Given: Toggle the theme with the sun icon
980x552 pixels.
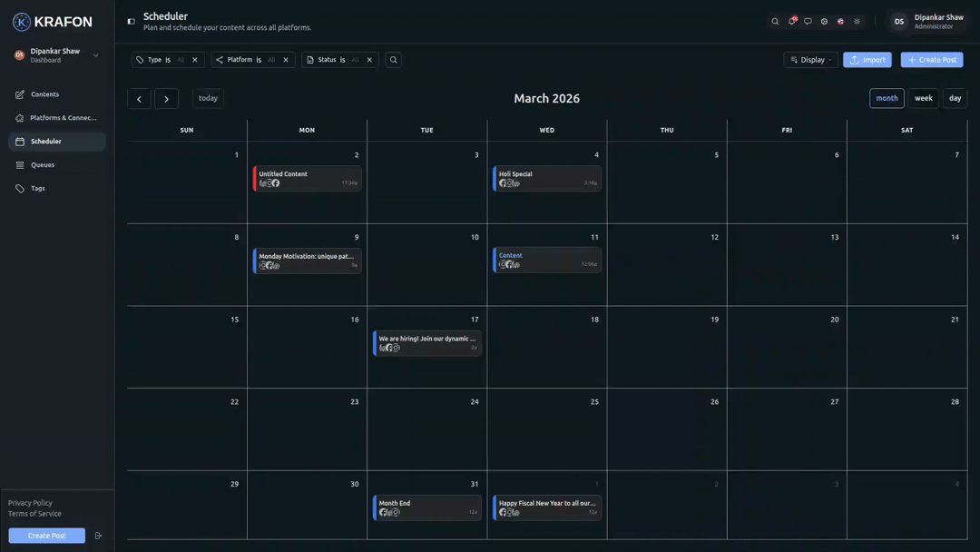Looking at the screenshot, I should 857,21.
